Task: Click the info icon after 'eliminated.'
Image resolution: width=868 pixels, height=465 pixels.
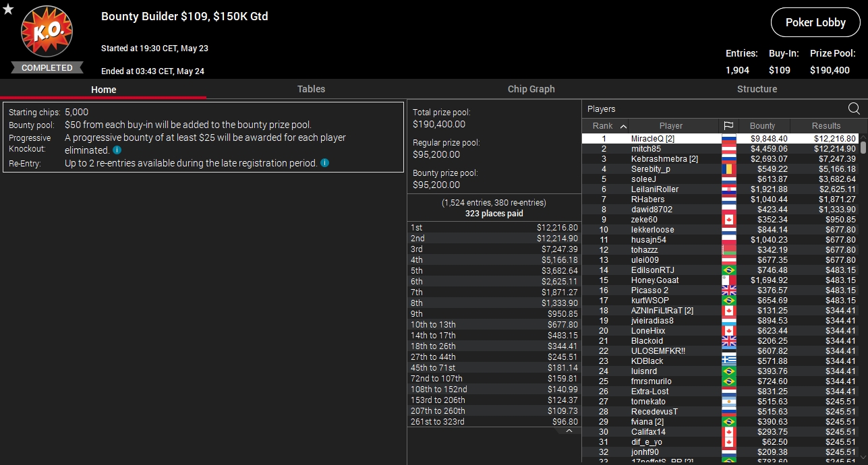Action: point(117,150)
